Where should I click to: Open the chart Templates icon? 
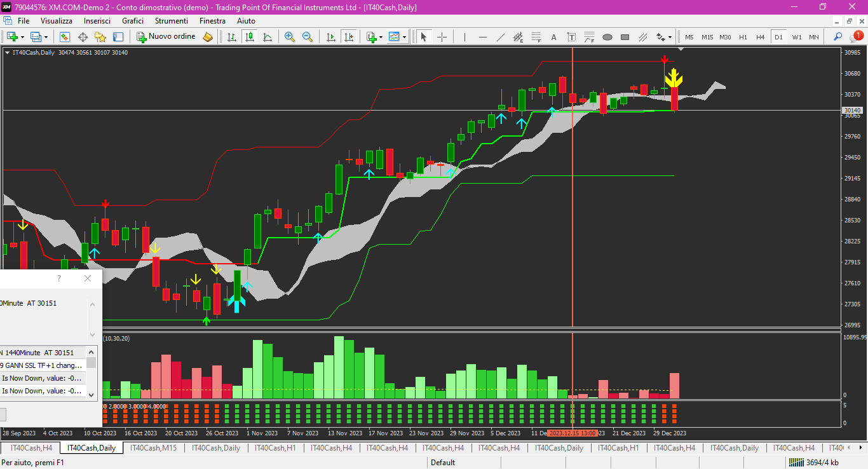tap(395, 37)
